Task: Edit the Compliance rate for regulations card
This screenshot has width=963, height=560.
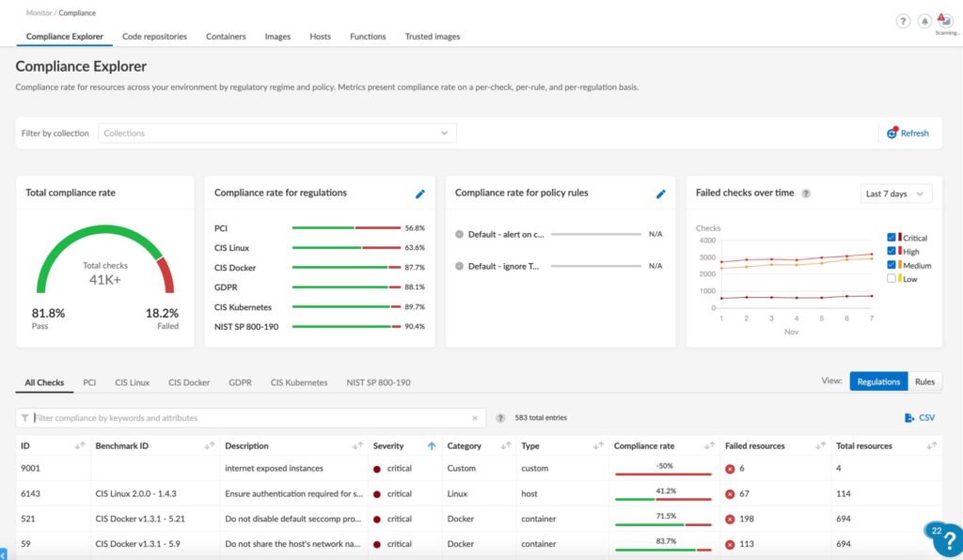Action: point(420,194)
